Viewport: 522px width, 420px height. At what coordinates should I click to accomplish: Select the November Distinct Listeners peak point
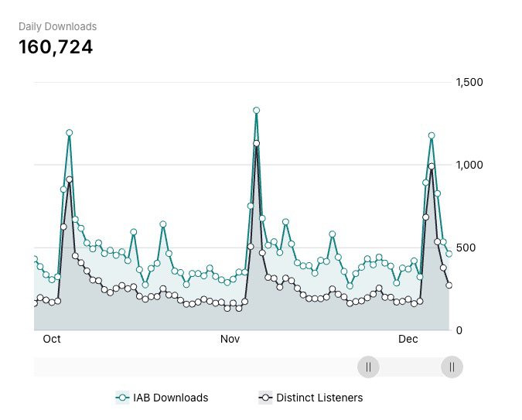click(x=256, y=144)
